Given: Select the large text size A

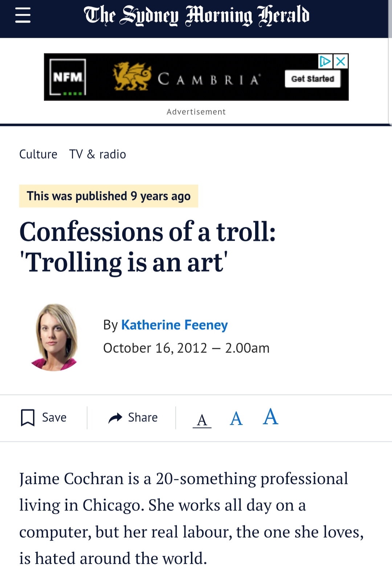Looking at the screenshot, I should pyautogui.click(x=270, y=417).
